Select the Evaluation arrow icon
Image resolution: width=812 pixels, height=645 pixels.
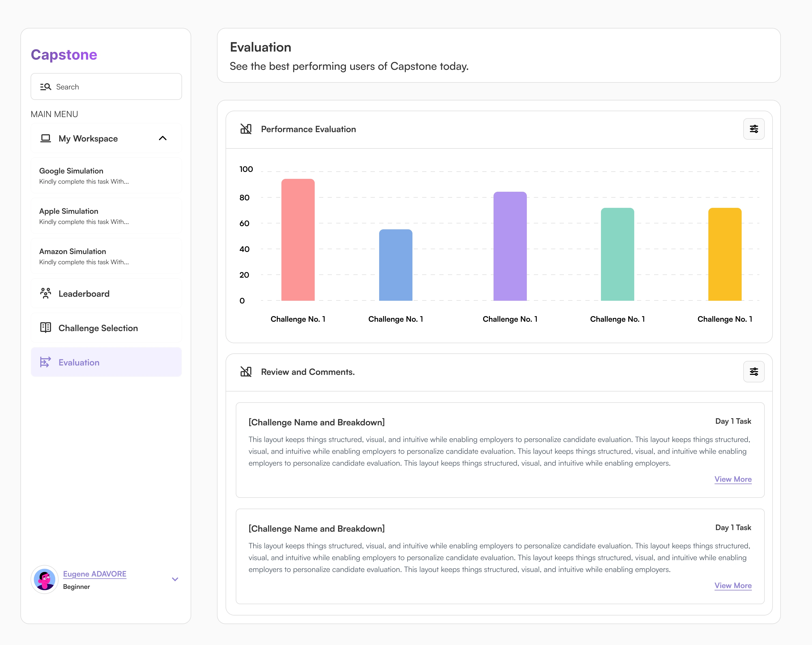[46, 362]
